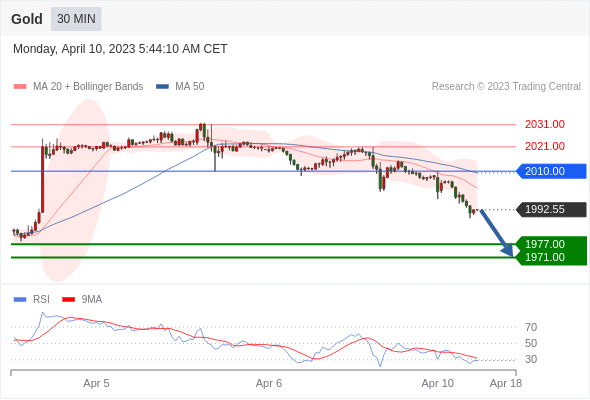Click the Apr 6 date axis label

coord(269,383)
